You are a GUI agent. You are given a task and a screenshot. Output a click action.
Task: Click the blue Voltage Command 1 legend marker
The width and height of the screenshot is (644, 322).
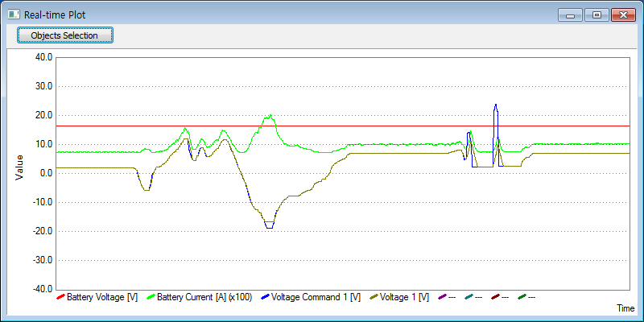[265, 297]
